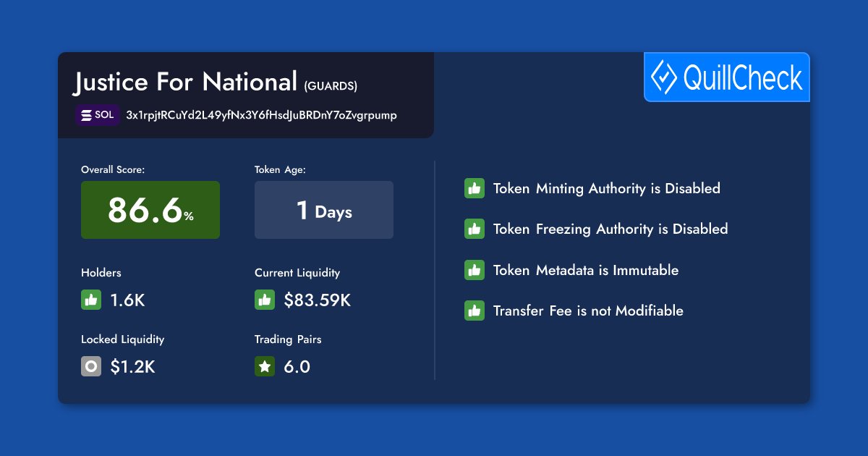Open the QuillCheck home button

pos(726,77)
